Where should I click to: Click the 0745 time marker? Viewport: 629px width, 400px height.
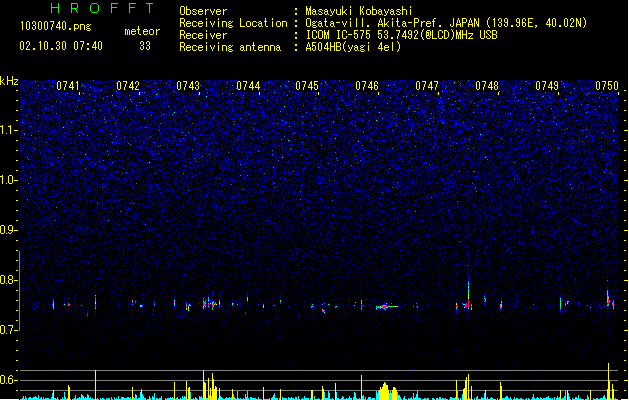tap(307, 86)
